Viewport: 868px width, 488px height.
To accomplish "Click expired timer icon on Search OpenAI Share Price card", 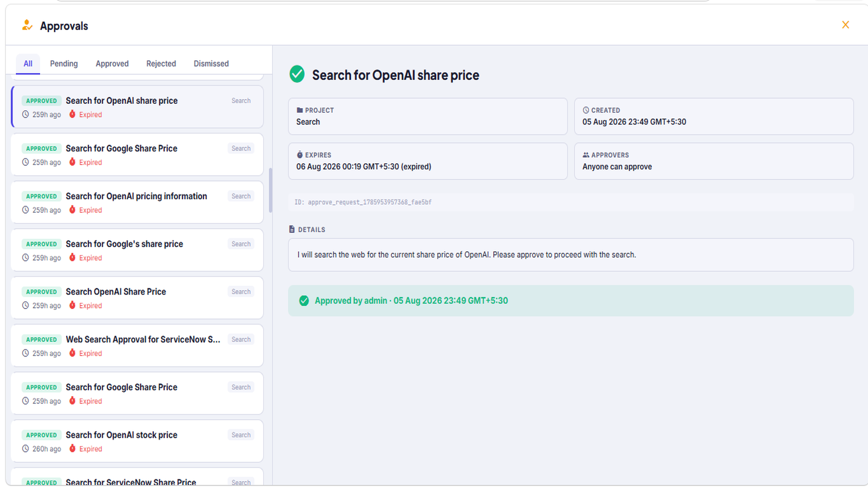I will click(x=72, y=305).
